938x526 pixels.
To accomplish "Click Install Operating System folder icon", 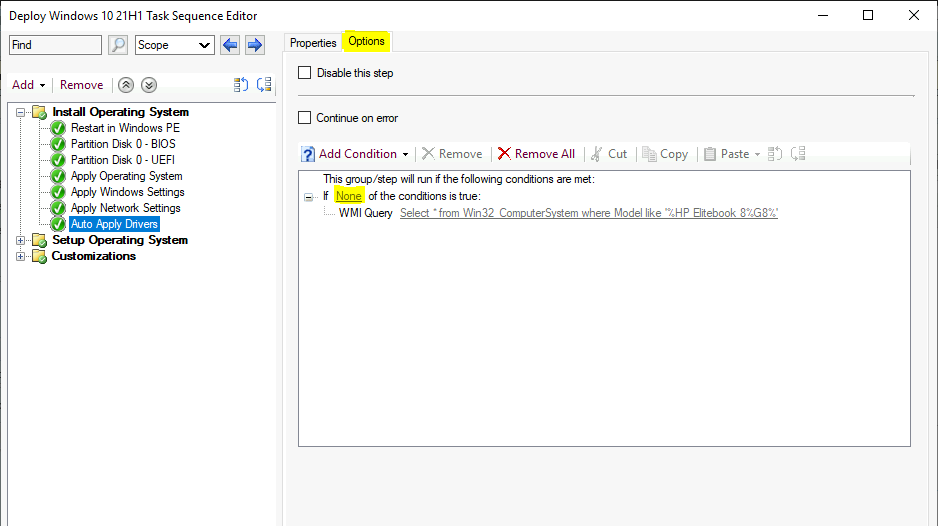I will click(x=39, y=112).
